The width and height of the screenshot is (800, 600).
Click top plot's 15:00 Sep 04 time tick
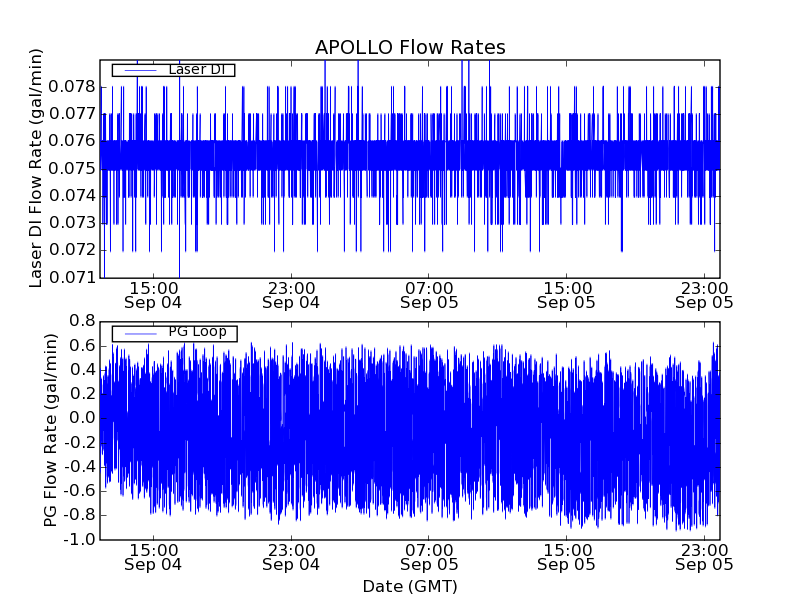(x=153, y=294)
